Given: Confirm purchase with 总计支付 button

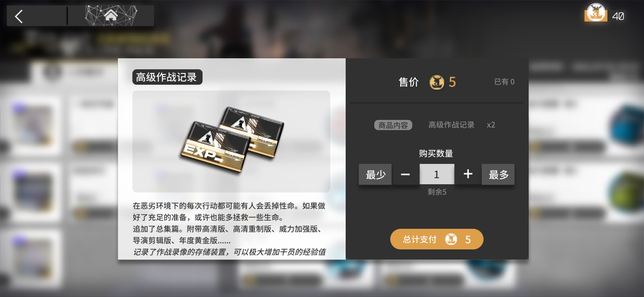Looking at the screenshot, I should click(x=437, y=239).
